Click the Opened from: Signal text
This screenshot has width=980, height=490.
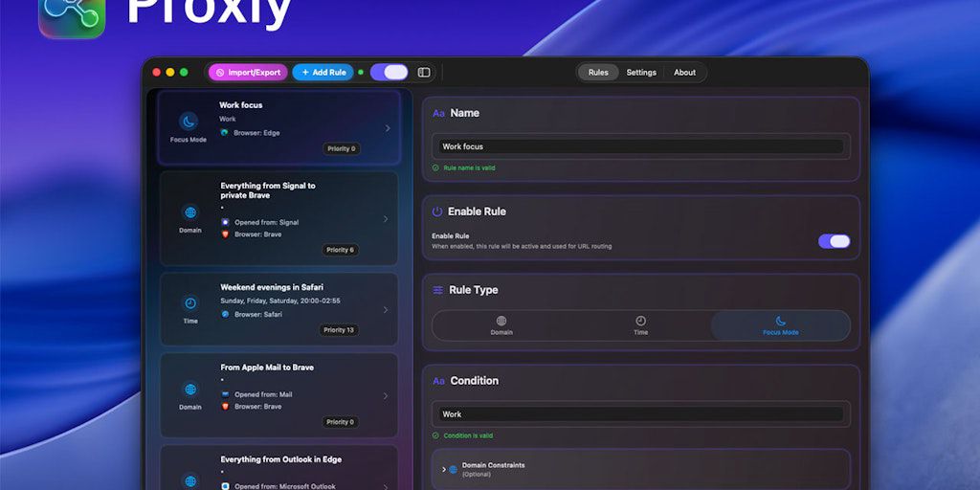coord(267,222)
